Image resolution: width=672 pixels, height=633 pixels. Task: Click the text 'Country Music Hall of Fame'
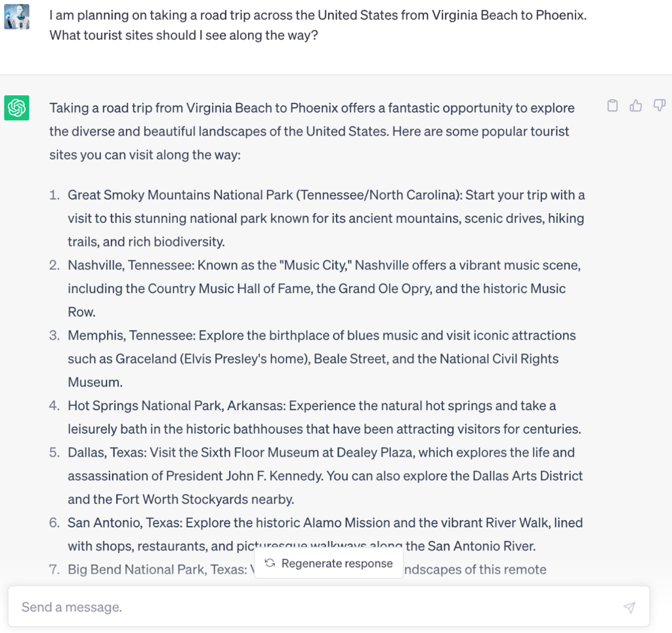[230, 288]
